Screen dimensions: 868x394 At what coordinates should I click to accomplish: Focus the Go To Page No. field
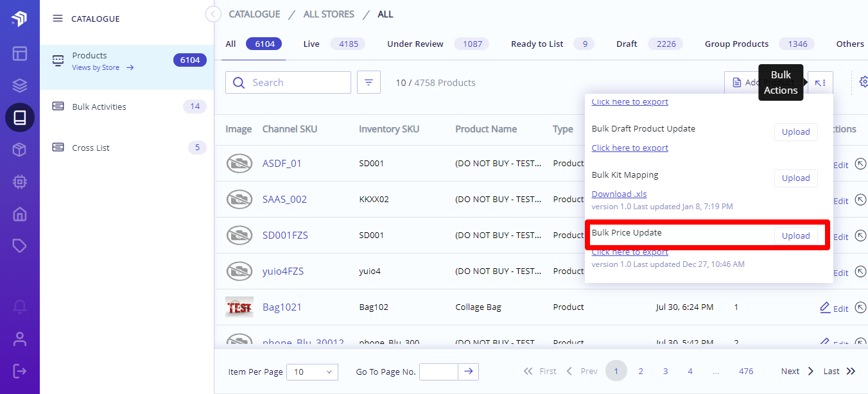(x=438, y=372)
